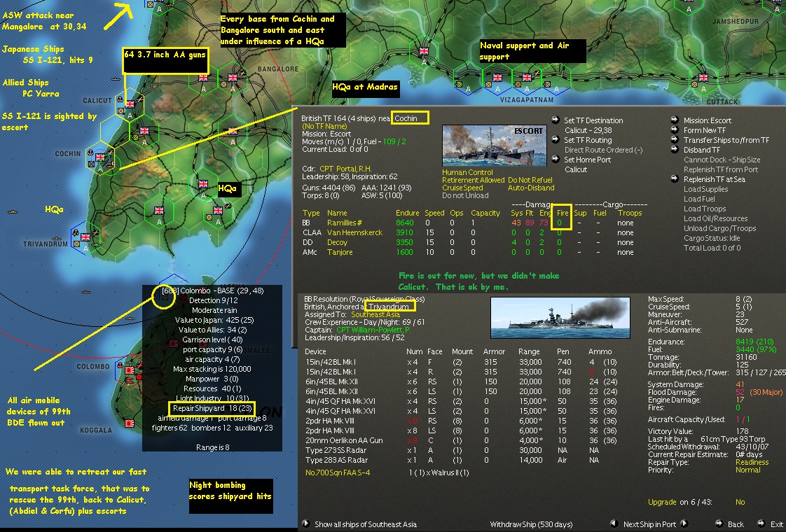786x532 pixels.
Task: Click the Type 273 SS Radar row
Action: click(x=453, y=450)
